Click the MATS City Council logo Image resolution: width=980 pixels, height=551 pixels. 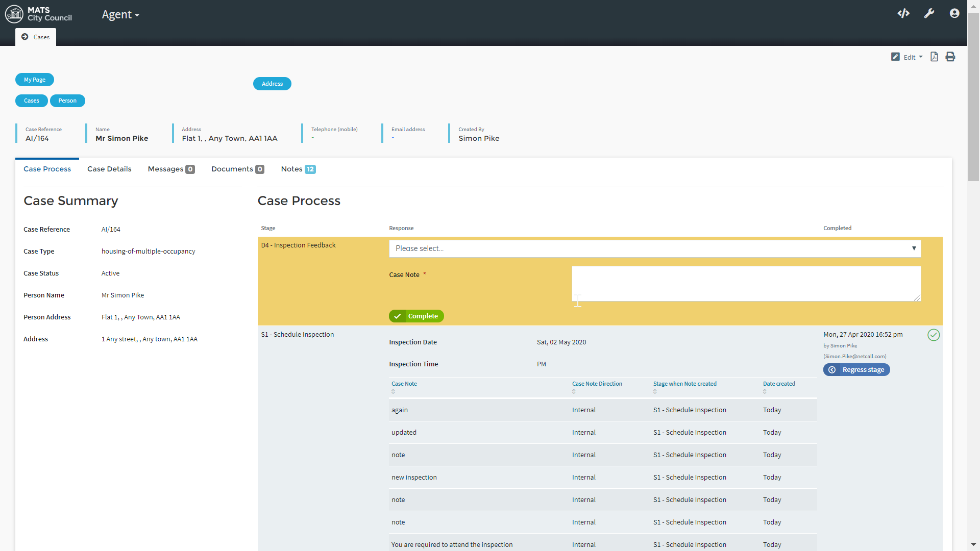pyautogui.click(x=38, y=14)
